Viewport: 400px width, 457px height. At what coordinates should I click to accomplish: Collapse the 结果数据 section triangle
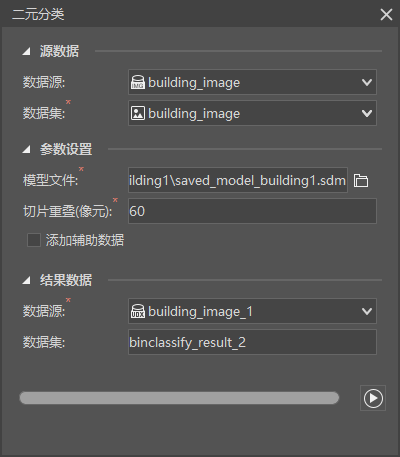pos(26,280)
